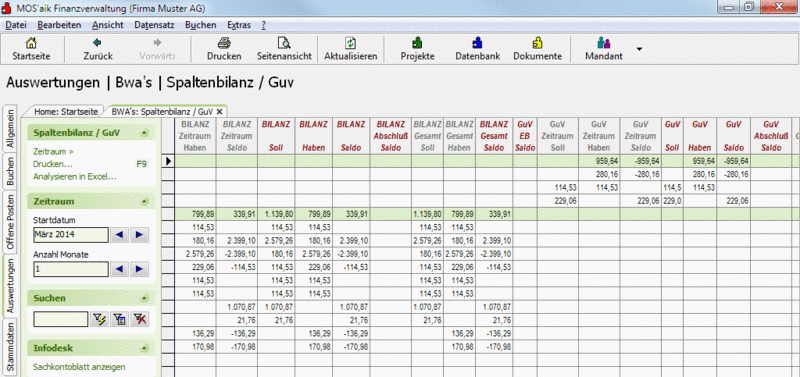
Task: Open the Projekte module
Action: point(417,43)
